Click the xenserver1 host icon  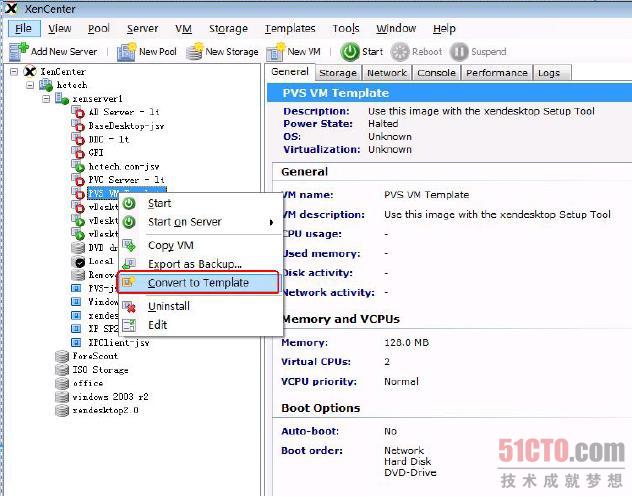coord(62,99)
